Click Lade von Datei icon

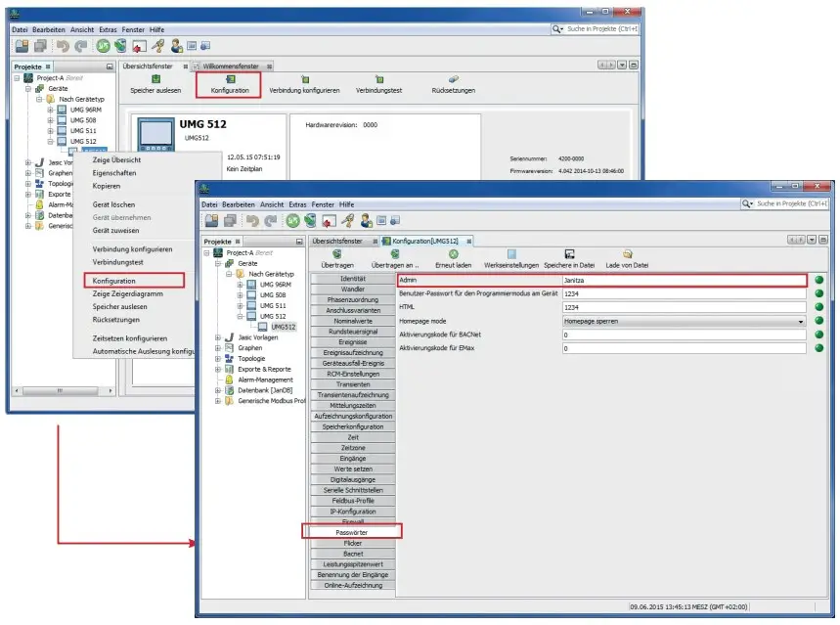click(627, 254)
